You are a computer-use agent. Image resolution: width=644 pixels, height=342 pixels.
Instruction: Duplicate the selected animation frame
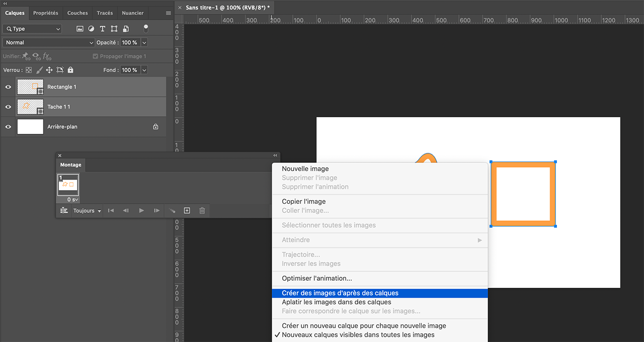click(x=187, y=211)
